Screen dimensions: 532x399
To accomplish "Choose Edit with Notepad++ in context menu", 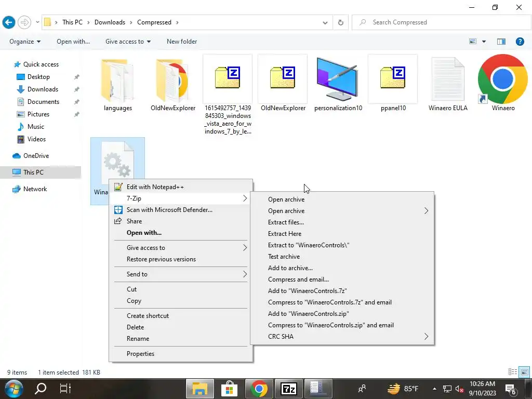I will [181, 187].
